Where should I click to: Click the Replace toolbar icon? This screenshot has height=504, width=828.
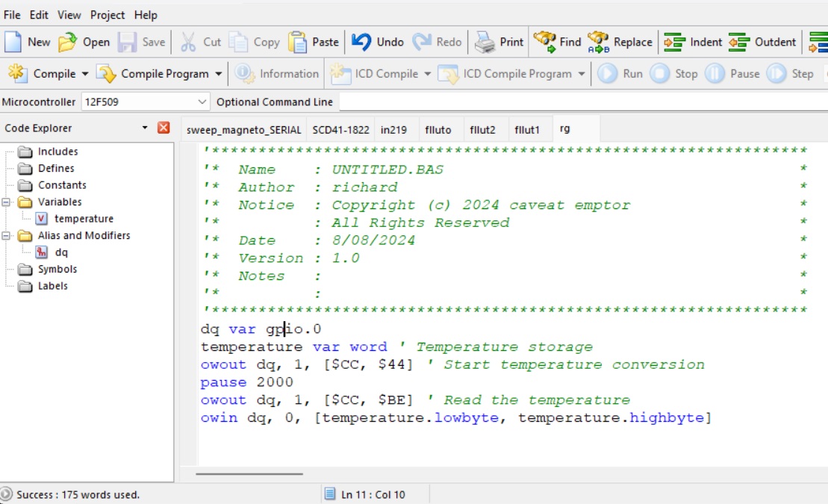click(x=599, y=42)
